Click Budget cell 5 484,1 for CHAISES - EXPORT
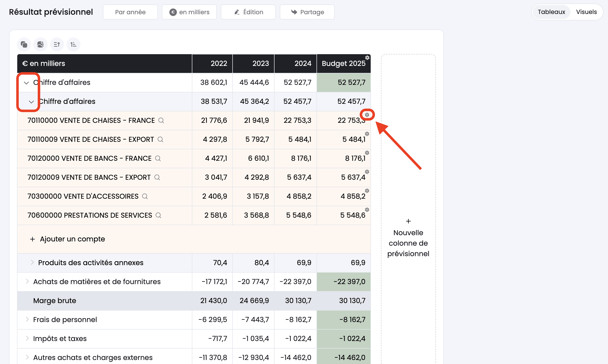The image size is (608, 364). (344, 139)
